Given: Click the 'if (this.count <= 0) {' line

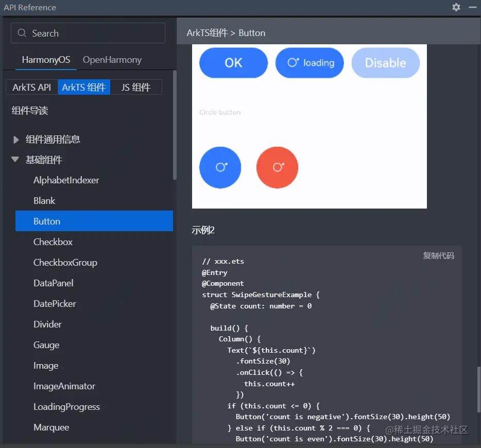Looking at the screenshot, I should (273, 406).
